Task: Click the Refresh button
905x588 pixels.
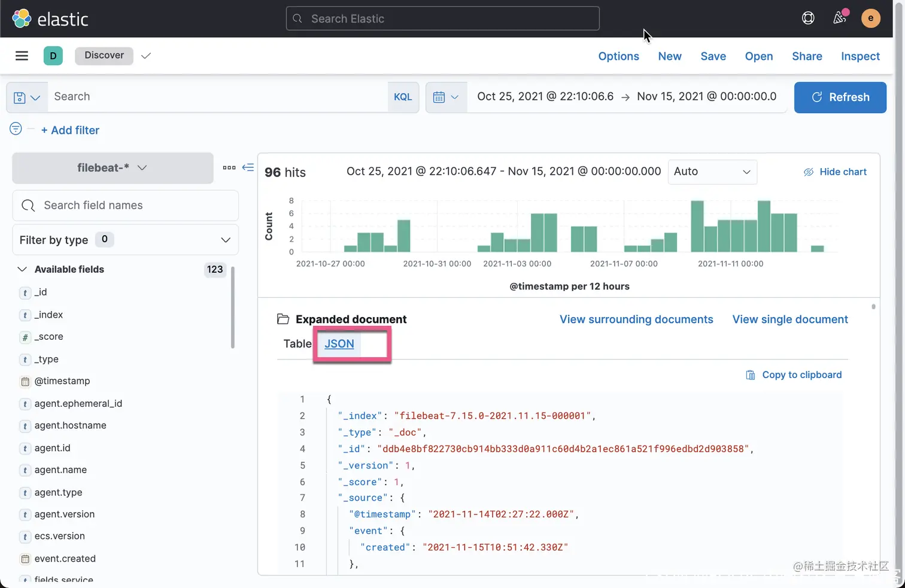Action: click(x=840, y=98)
